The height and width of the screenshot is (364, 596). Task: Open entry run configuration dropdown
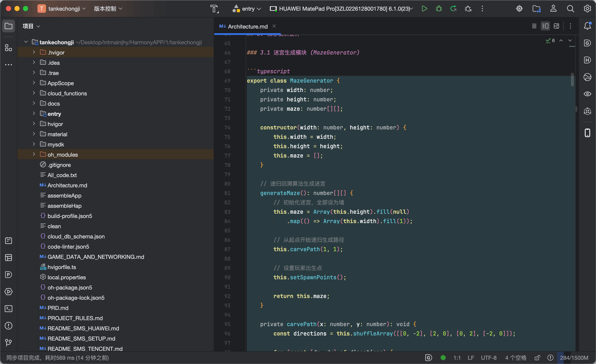coord(247,9)
